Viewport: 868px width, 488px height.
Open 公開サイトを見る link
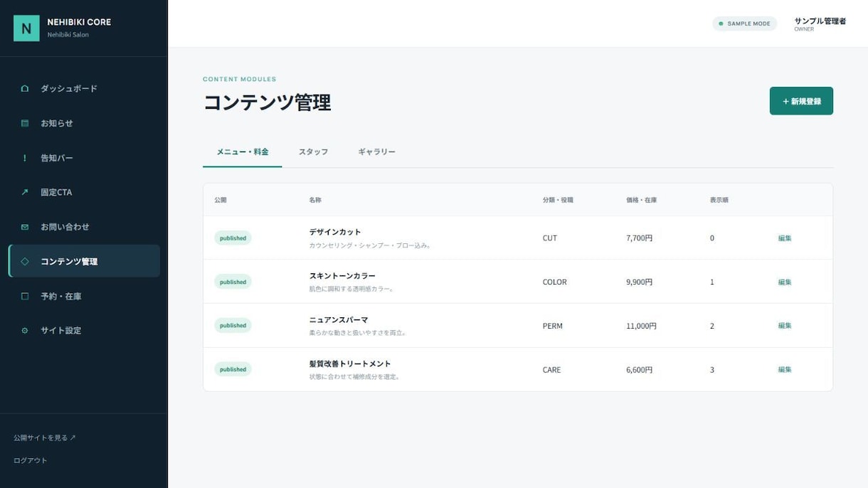point(45,437)
